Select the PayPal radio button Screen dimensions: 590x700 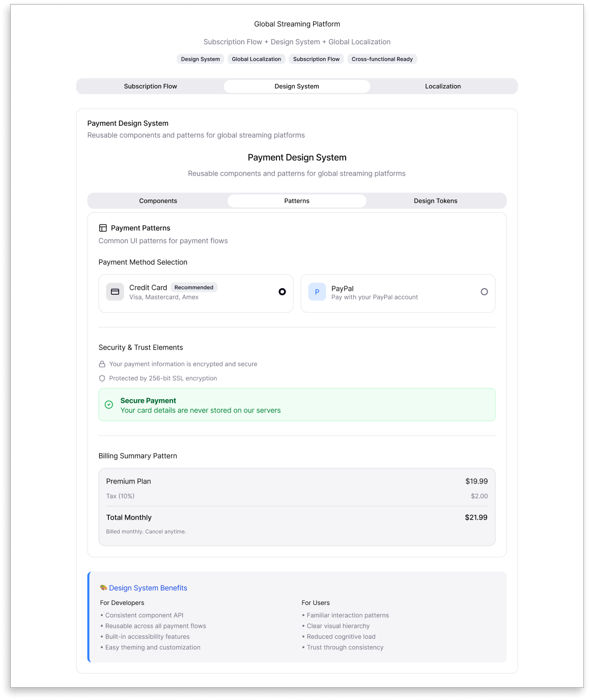tap(484, 292)
